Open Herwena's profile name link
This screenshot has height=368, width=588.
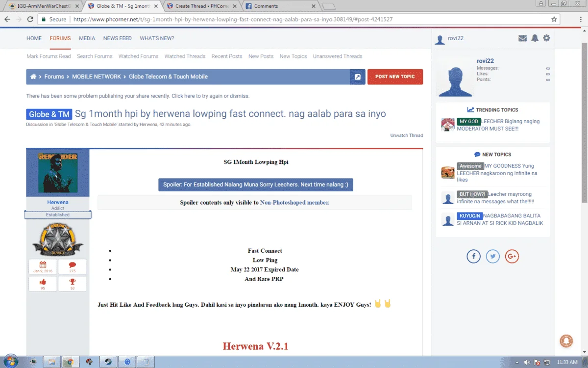click(x=58, y=202)
